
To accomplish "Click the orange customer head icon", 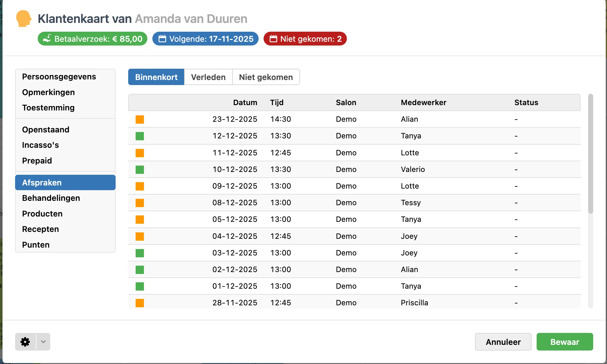I will coord(24,19).
